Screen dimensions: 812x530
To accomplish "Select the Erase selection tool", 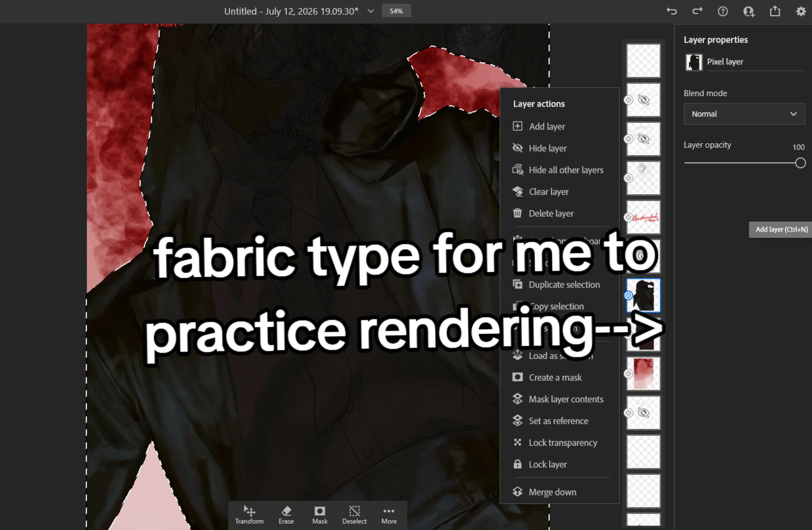I will pyautogui.click(x=286, y=515).
